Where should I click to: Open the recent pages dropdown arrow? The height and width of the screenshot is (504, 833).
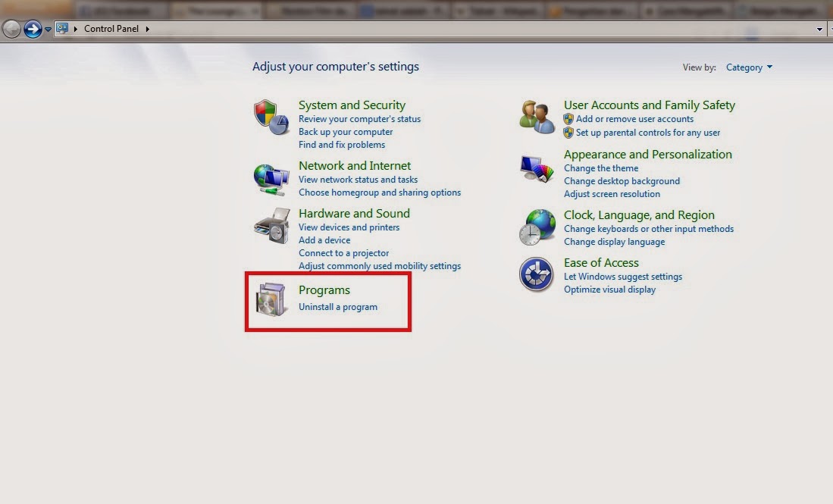[x=48, y=30]
